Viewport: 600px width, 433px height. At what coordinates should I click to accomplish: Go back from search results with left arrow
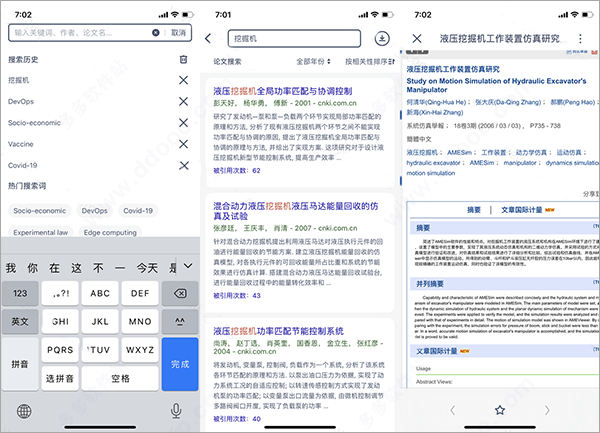click(208, 38)
